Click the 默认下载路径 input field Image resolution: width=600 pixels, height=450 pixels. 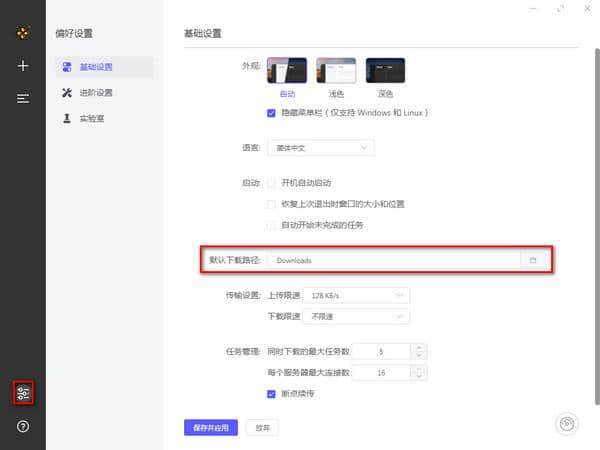[392, 260]
